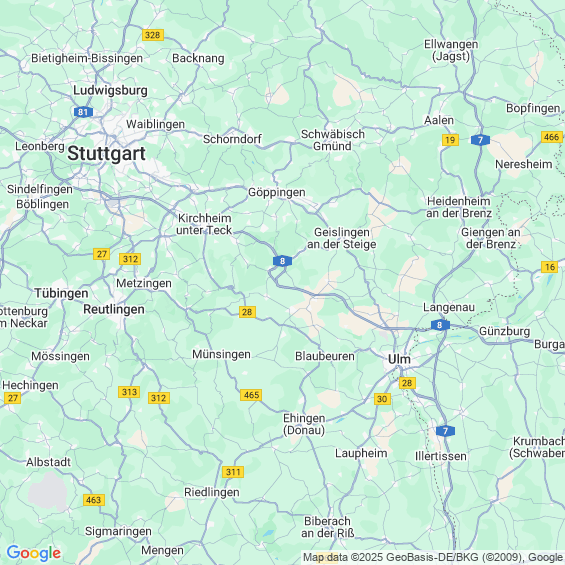The height and width of the screenshot is (565, 565).
Task: Click the 466 road shield near Neresheim
Action: tap(551, 137)
